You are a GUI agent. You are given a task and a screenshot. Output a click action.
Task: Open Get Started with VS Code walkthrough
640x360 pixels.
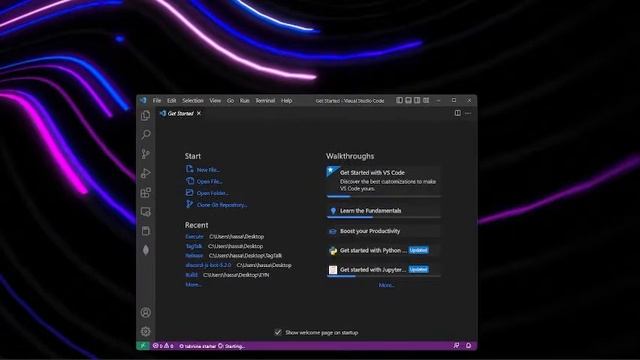384,181
